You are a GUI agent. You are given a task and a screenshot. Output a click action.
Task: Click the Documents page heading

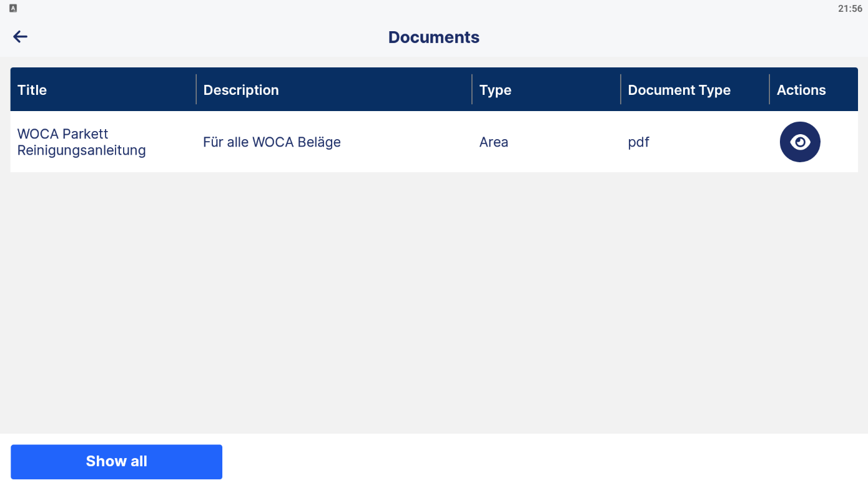(434, 37)
